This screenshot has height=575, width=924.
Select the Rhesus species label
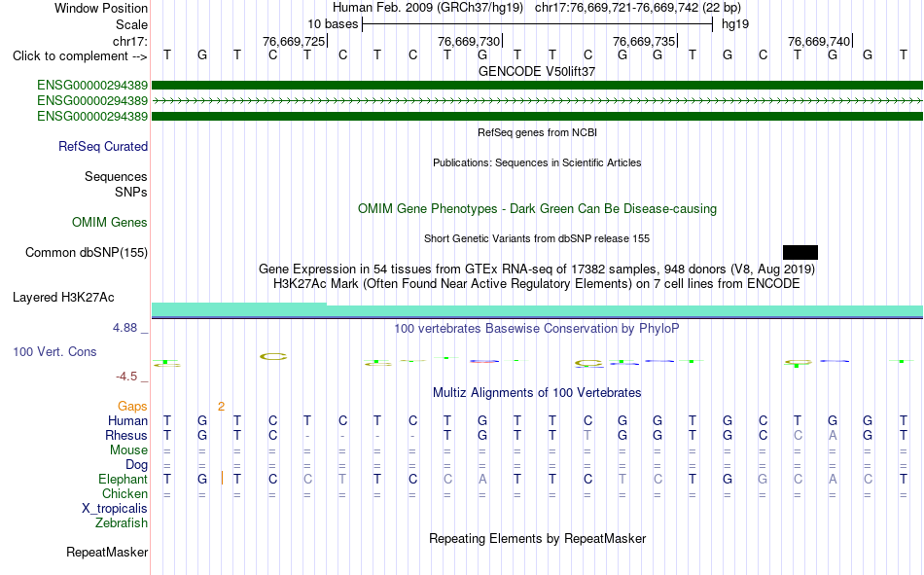(126, 435)
